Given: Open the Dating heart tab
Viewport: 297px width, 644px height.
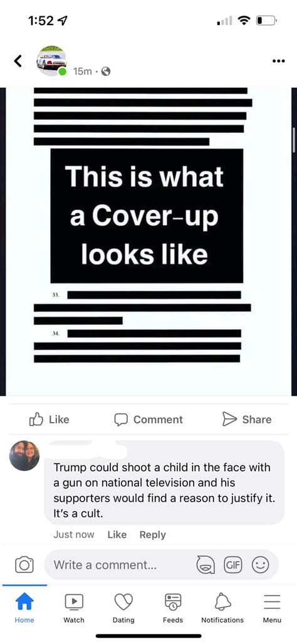Looking at the screenshot, I should (123, 608).
